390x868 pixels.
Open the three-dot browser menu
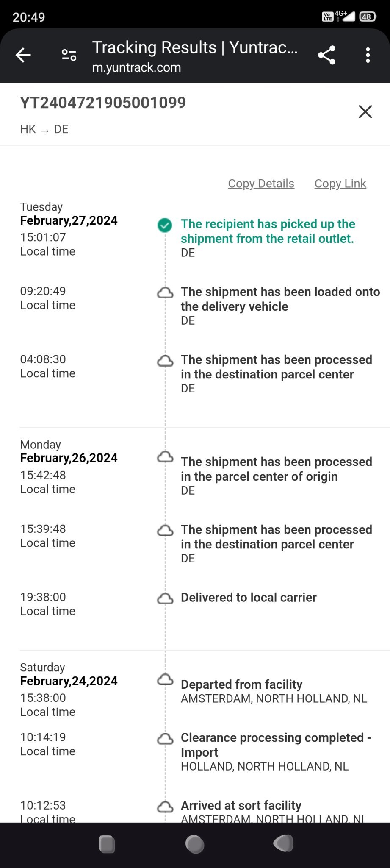coord(368,55)
